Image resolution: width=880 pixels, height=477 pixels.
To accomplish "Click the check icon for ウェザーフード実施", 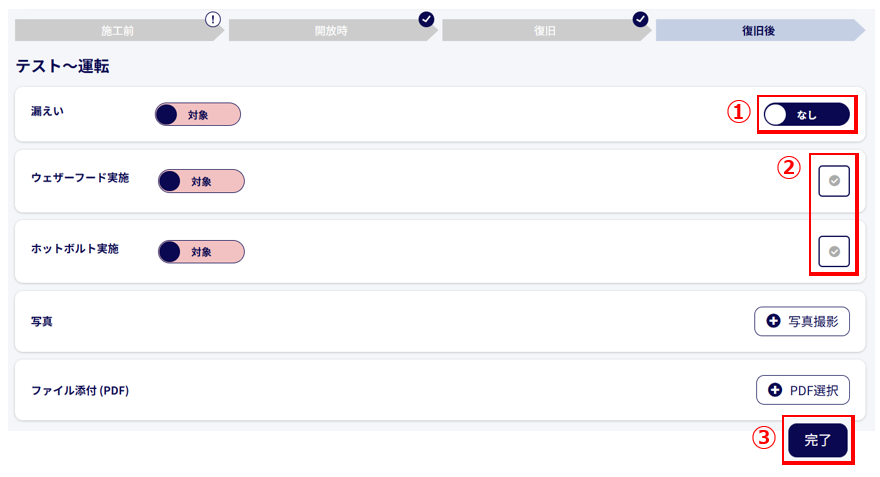I will pyautogui.click(x=834, y=181).
